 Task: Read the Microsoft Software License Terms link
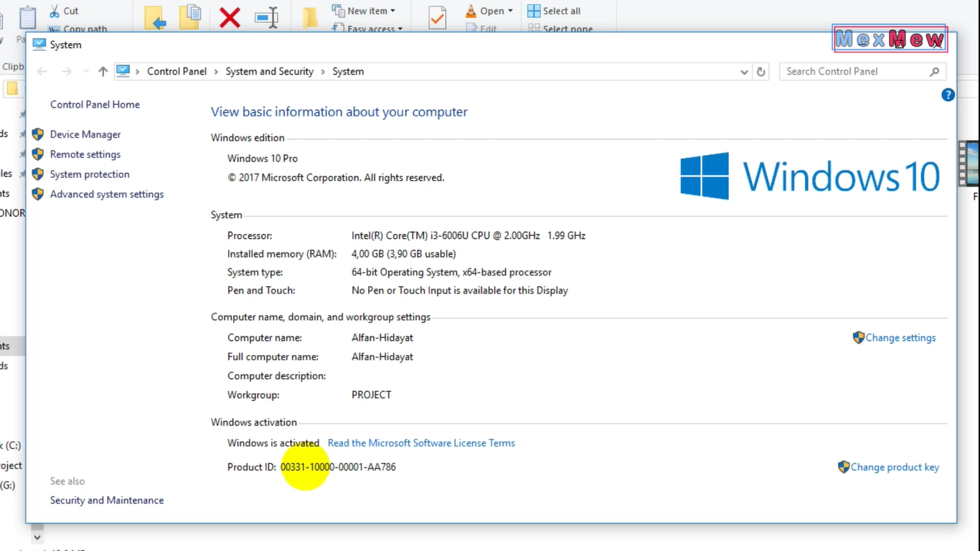point(421,443)
